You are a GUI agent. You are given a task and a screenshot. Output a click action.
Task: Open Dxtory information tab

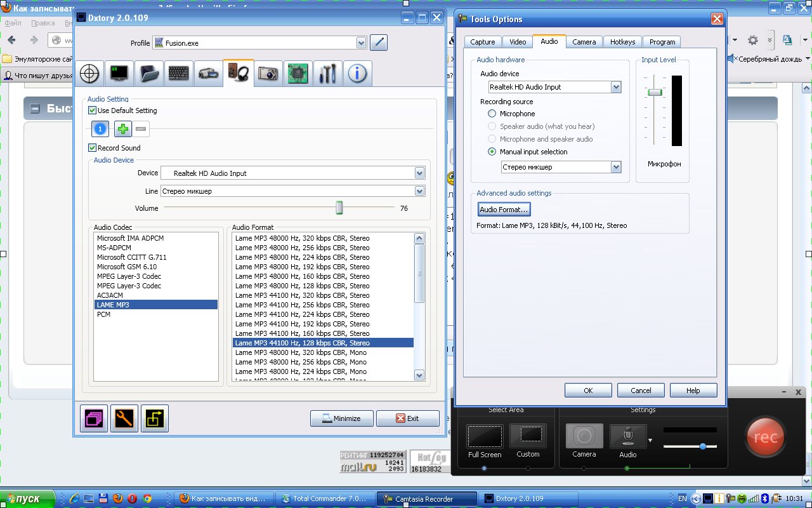(x=358, y=74)
